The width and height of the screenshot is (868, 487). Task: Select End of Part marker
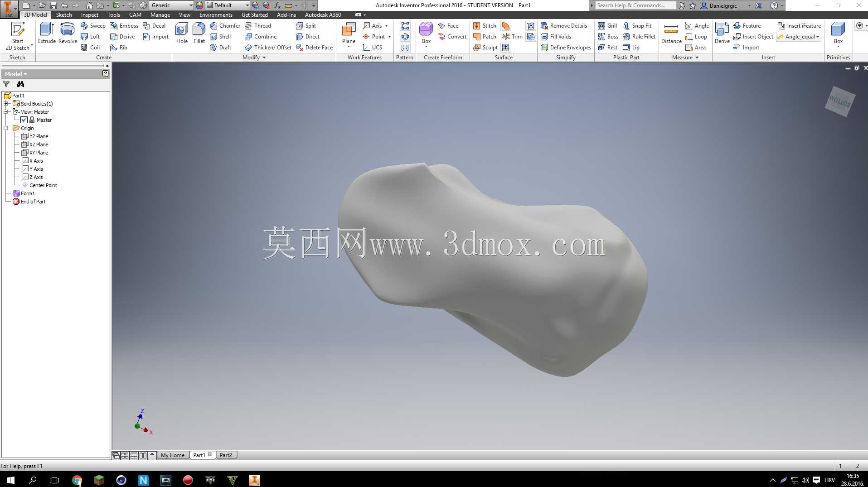29,202
